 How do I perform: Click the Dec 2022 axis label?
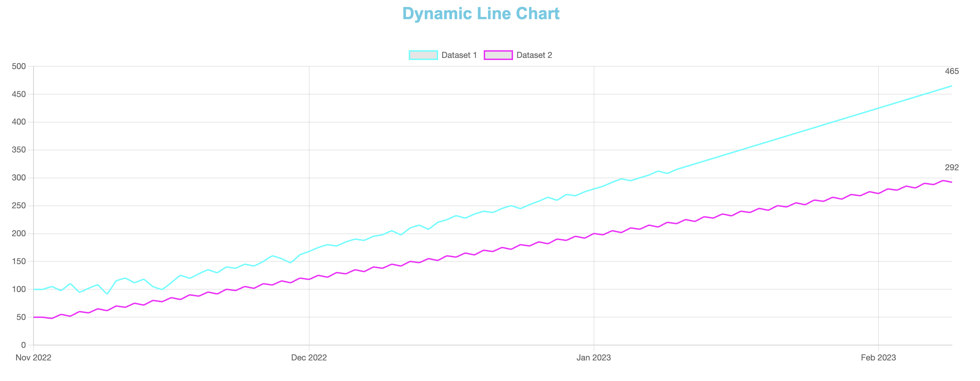(x=309, y=357)
